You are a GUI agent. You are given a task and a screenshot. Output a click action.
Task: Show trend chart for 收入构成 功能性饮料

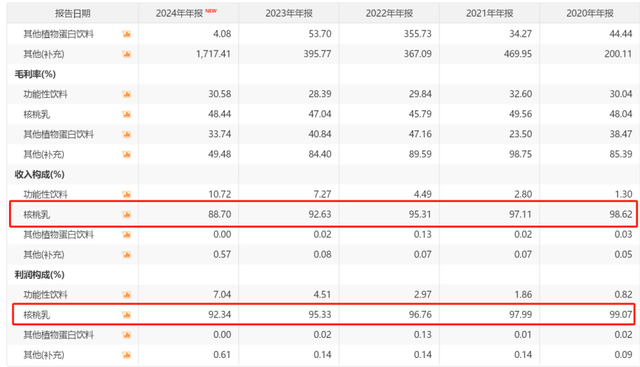click(x=127, y=194)
